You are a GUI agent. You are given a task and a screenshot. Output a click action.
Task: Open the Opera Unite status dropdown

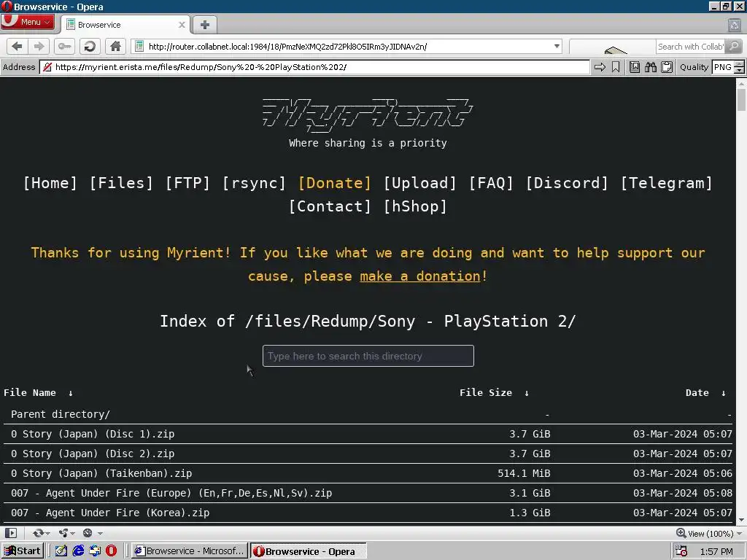pos(66,533)
